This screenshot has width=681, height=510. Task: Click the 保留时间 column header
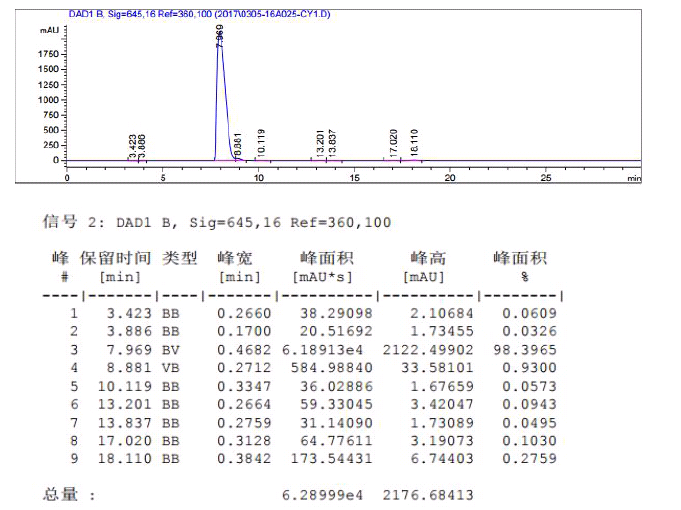(x=117, y=258)
